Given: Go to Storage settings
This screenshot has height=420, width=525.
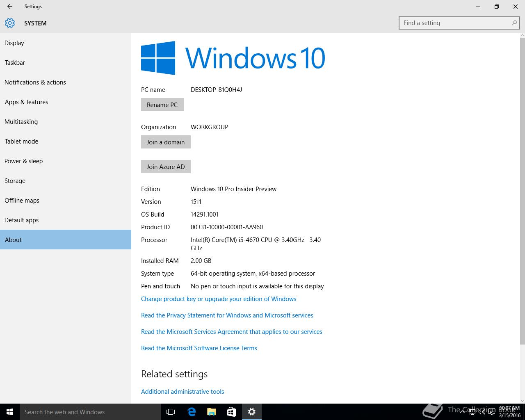Looking at the screenshot, I should tap(66, 180).
